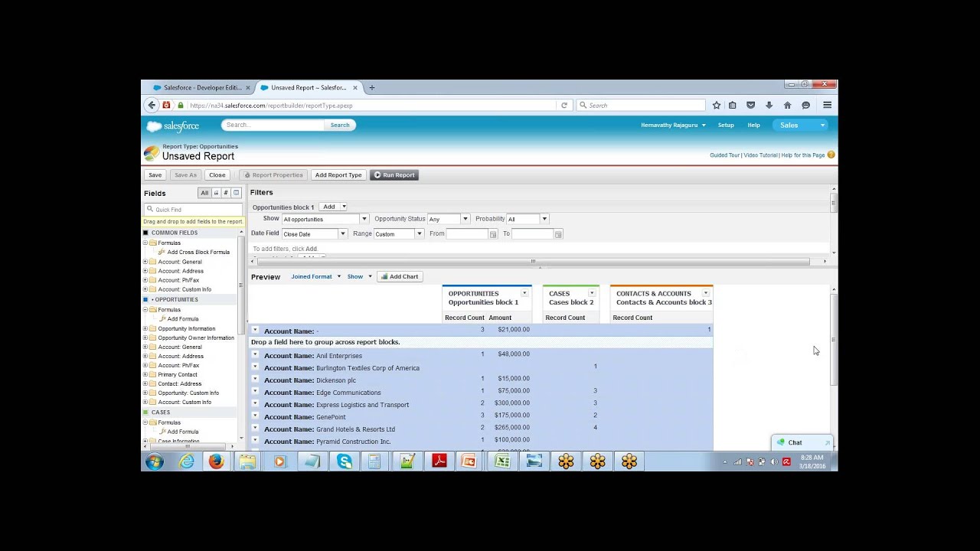The width and height of the screenshot is (980, 551).
Task: Click the browser back arrow button
Action: click(152, 106)
